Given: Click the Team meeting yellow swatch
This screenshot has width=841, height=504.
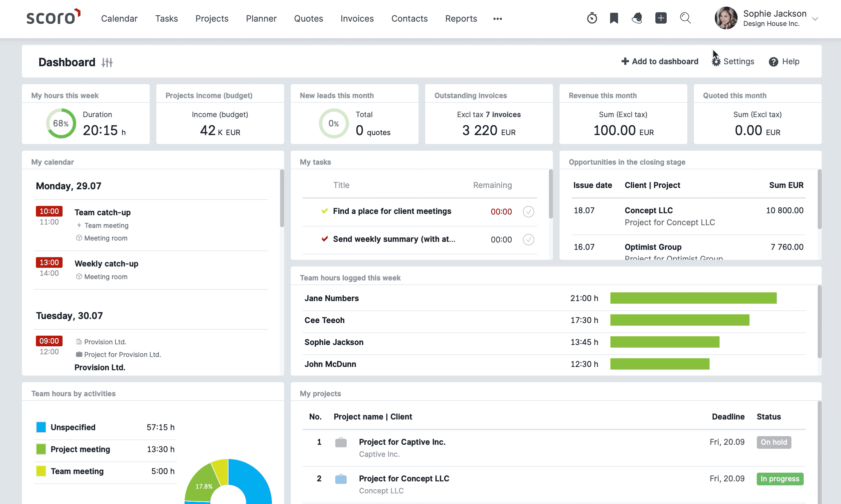Looking at the screenshot, I should 41,471.
